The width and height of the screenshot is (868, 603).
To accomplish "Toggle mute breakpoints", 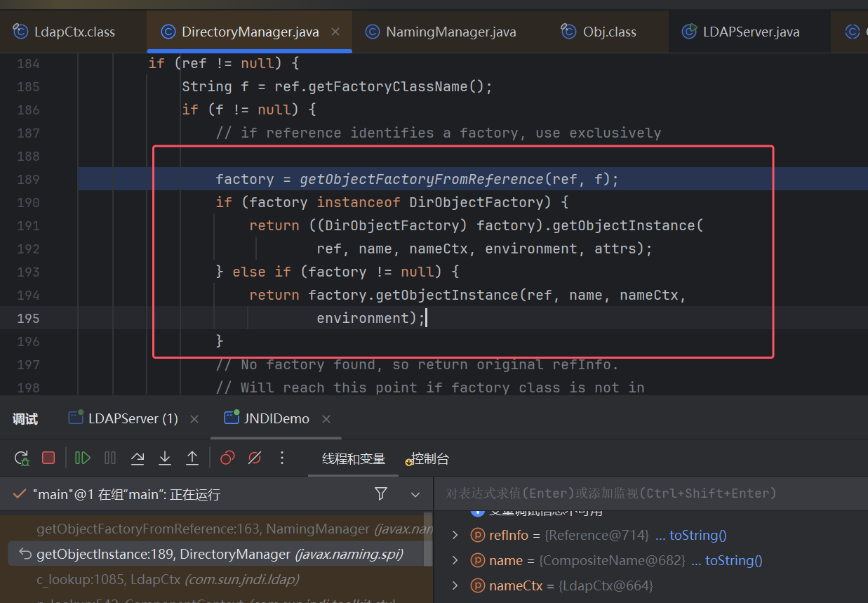I will tap(255, 458).
